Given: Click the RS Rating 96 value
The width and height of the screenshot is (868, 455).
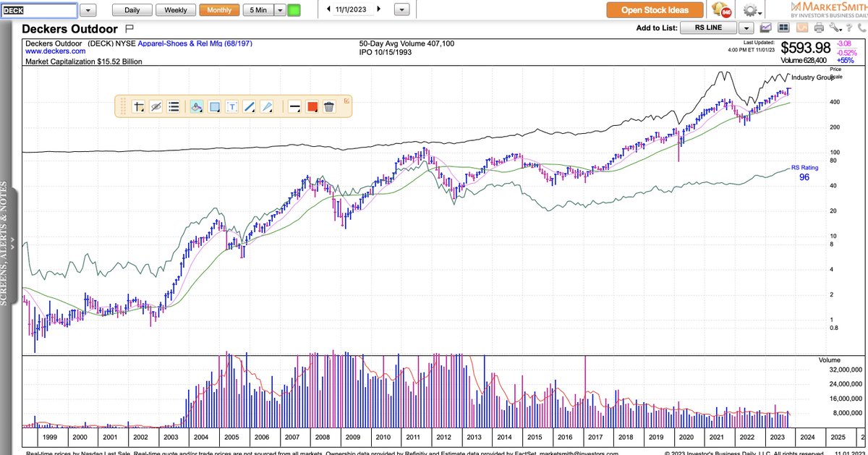Looking at the screenshot, I should point(804,177).
